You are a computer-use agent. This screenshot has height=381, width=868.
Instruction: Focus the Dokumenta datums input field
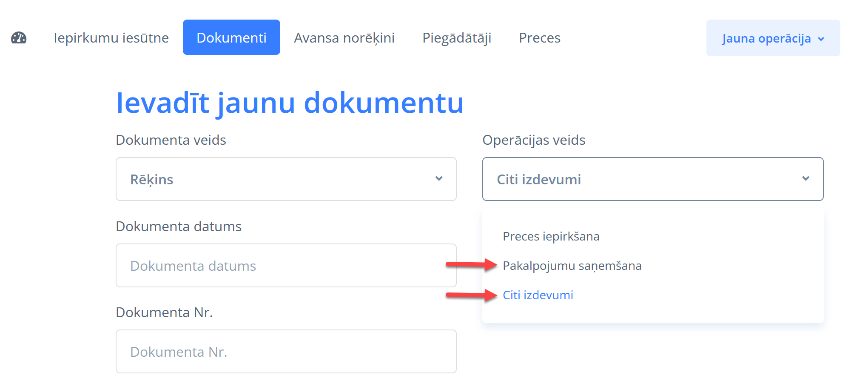pyautogui.click(x=286, y=266)
